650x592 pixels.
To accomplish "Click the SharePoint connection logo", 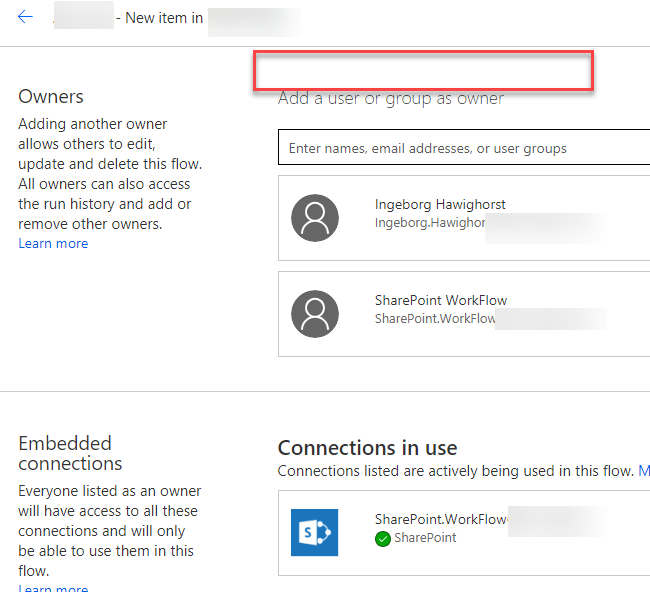I will pyautogui.click(x=314, y=532).
